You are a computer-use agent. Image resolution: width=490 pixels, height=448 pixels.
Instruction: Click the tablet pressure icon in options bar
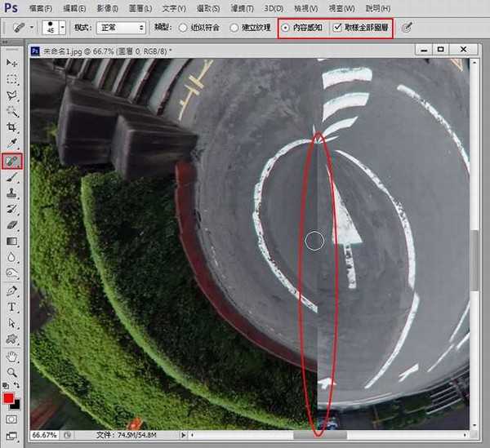(x=407, y=28)
